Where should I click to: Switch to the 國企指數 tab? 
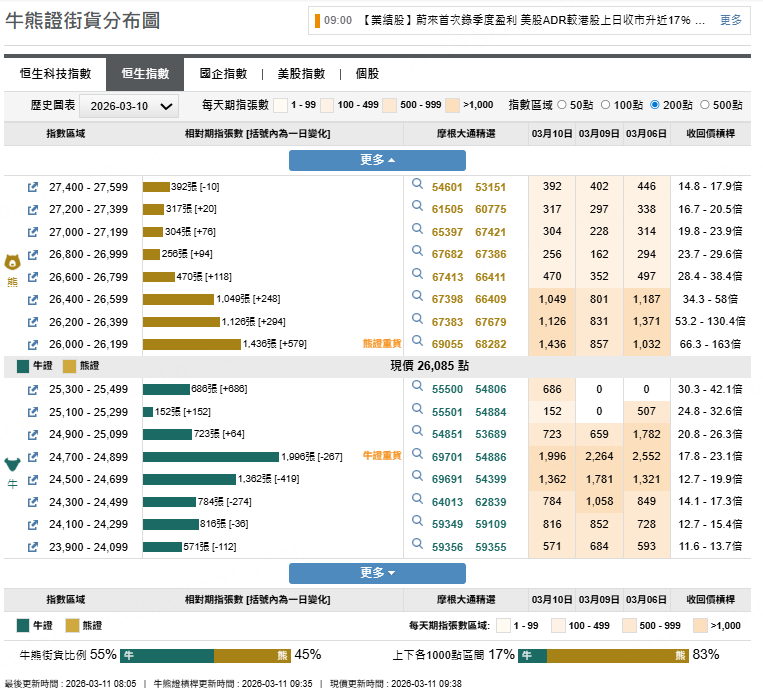point(223,73)
